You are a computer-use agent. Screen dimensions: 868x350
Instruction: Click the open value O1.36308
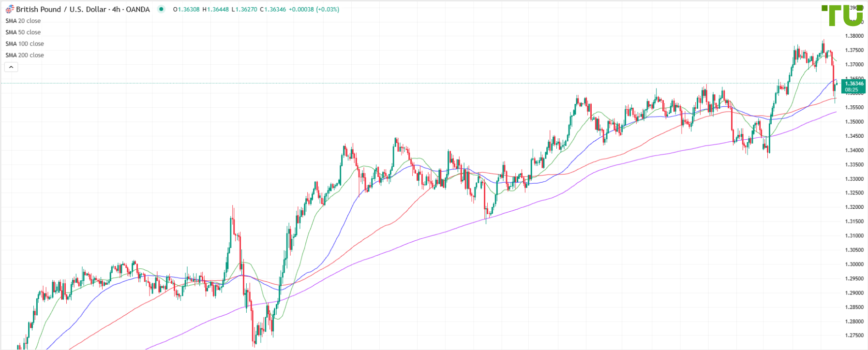pyautogui.click(x=187, y=9)
